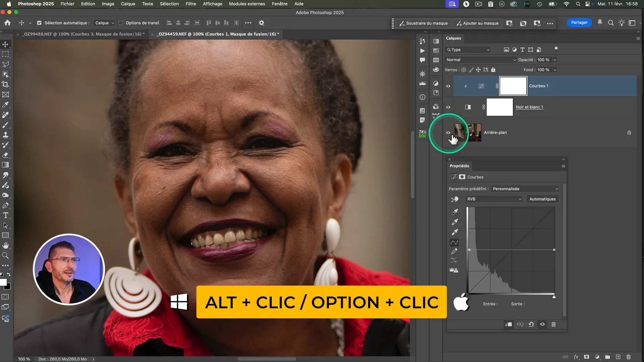The image size is (644, 362).
Task: Select the Horizontal Type tool
Action: pos(5,216)
